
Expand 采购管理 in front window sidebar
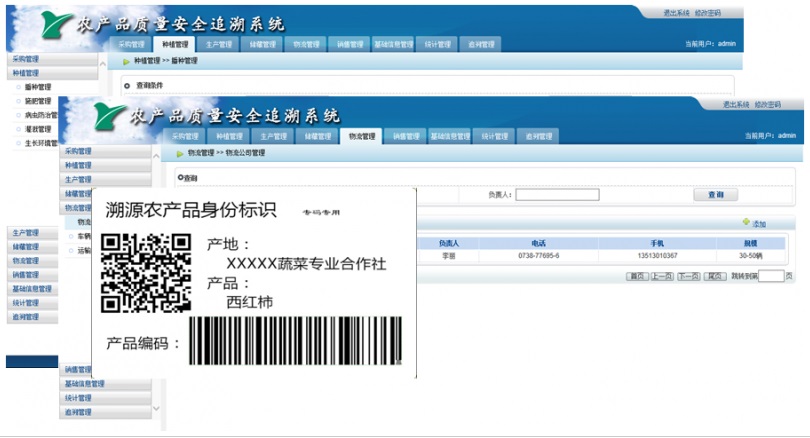coord(105,151)
